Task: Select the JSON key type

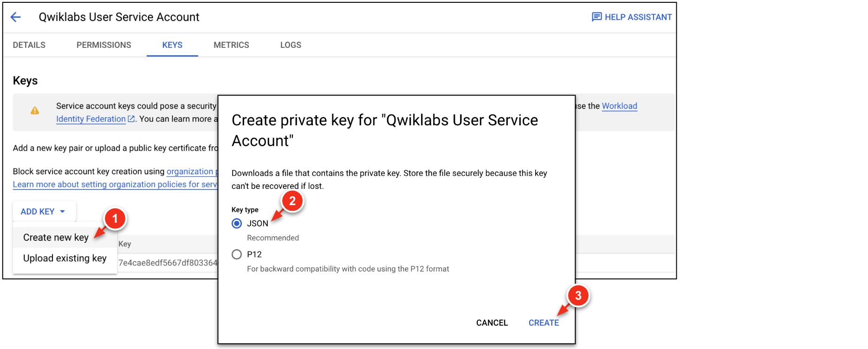Action: point(237,224)
